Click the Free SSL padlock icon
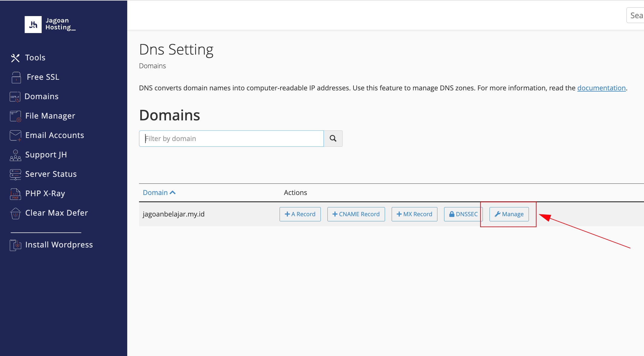This screenshot has width=644, height=356. click(16, 77)
